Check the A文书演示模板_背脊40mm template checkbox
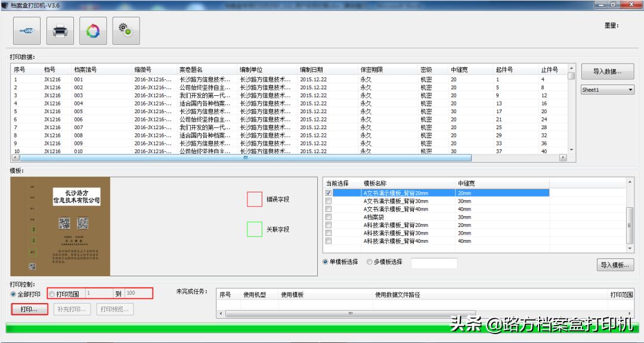The width and height of the screenshot is (644, 343). tap(328, 209)
